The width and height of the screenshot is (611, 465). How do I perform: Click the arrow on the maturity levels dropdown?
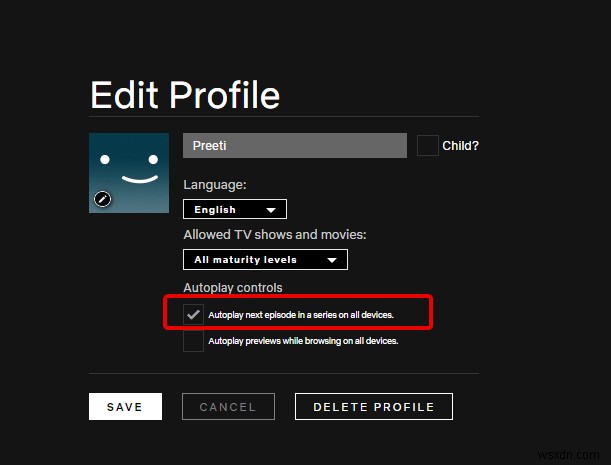[332, 260]
